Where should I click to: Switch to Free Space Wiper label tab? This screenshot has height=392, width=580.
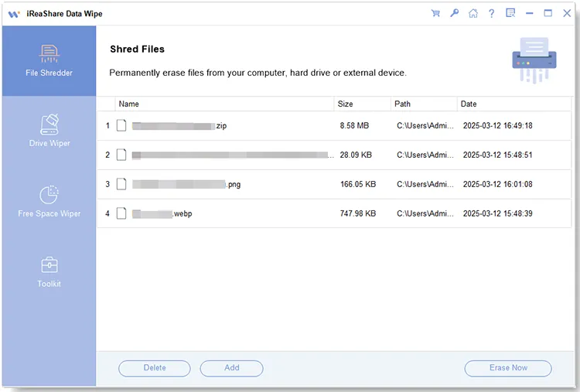(x=49, y=213)
